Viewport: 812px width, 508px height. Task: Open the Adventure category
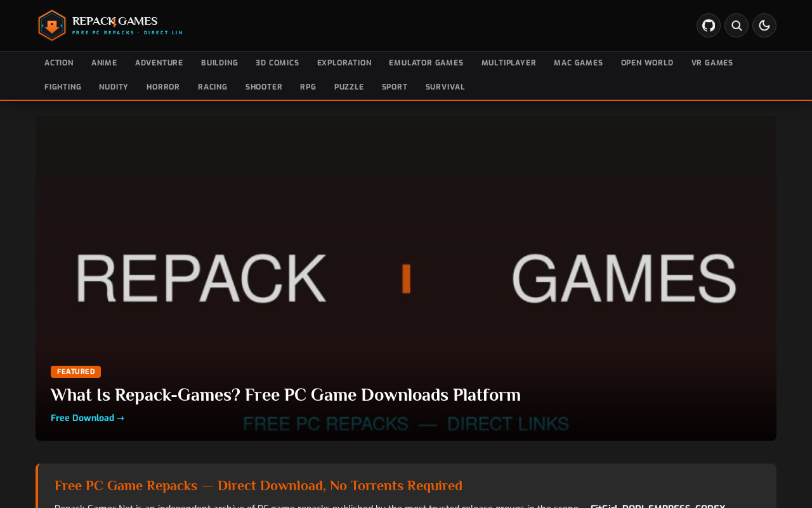click(159, 63)
